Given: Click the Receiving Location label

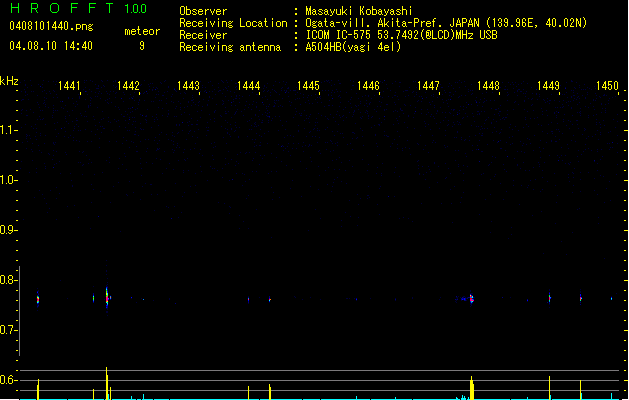Looking at the screenshot, I should point(233,23).
